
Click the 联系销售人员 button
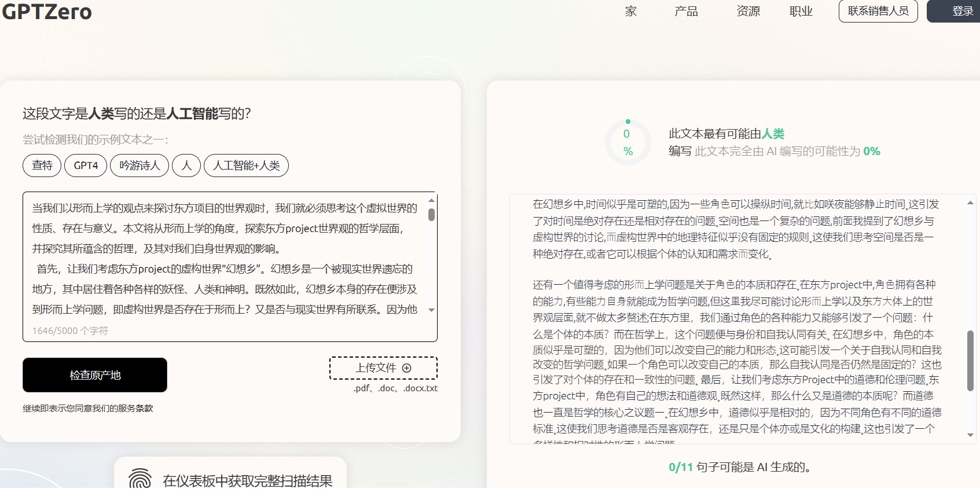coord(878,11)
